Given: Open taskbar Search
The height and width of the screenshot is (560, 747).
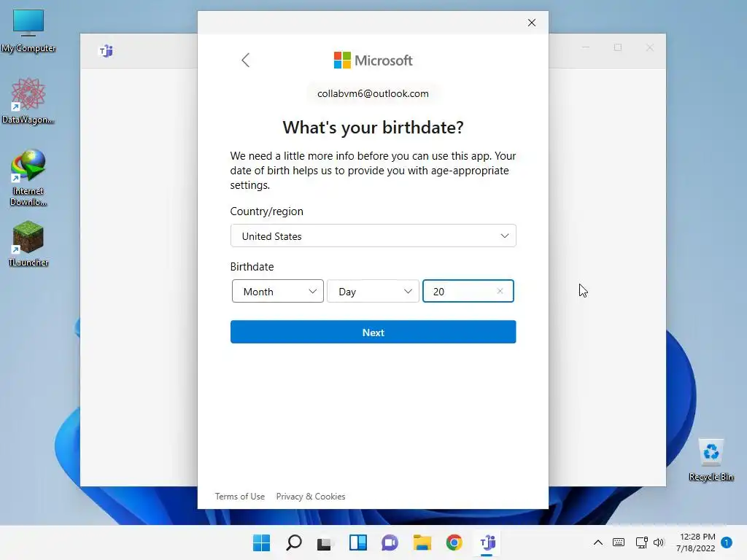Looking at the screenshot, I should tap(293, 542).
